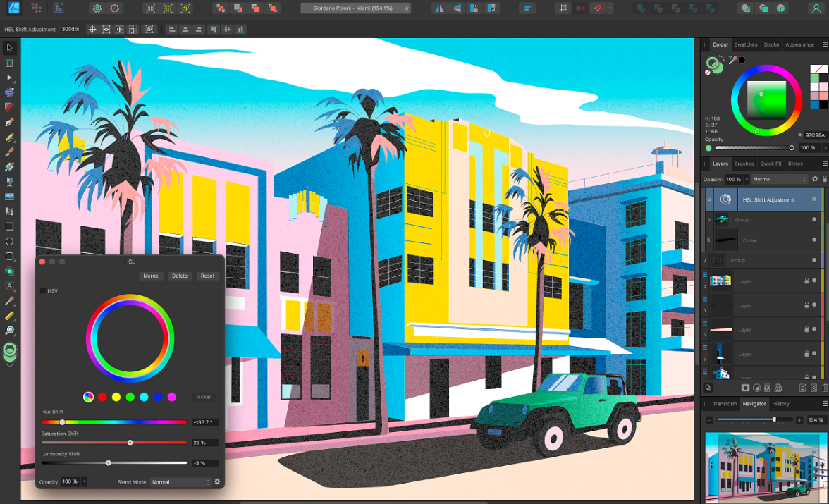Choose the Crop tool
The image size is (829, 504).
(10, 211)
